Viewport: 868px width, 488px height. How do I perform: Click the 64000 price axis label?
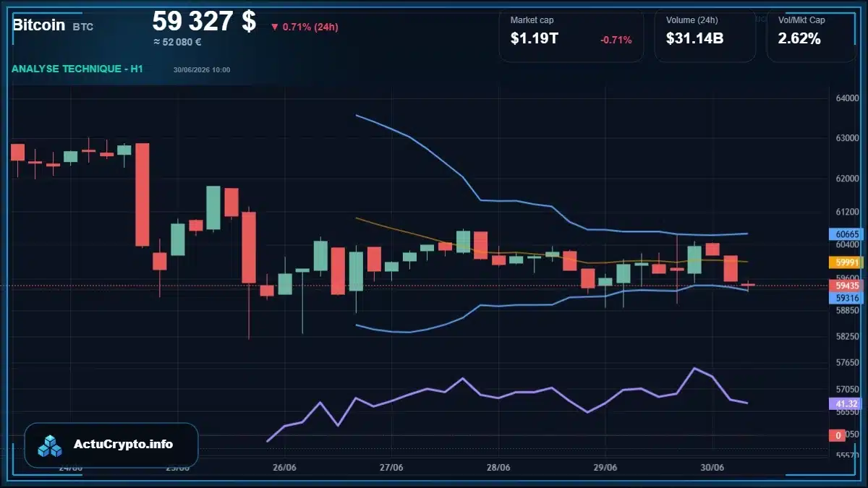(846, 98)
